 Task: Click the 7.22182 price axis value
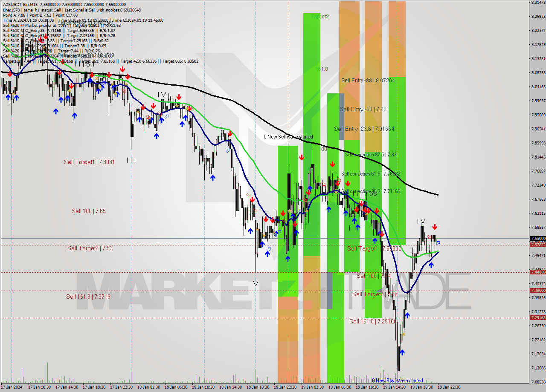pos(538,340)
